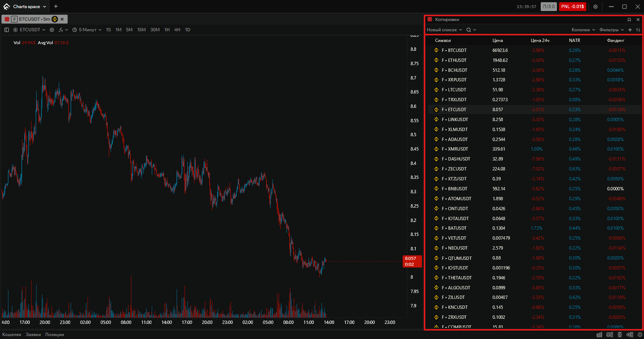Toggle the eye-with-list visibility icon in status bar
This screenshot has height=339, width=644.
[x=630, y=335]
